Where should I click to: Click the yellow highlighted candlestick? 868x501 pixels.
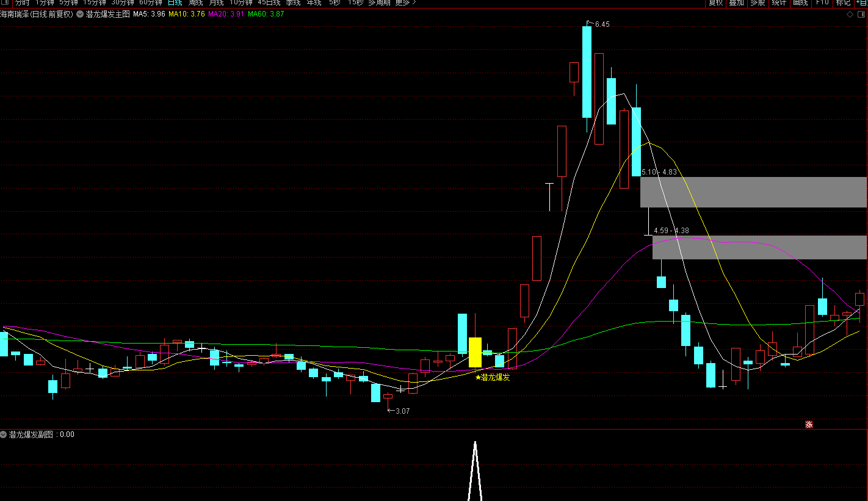pos(475,352)
